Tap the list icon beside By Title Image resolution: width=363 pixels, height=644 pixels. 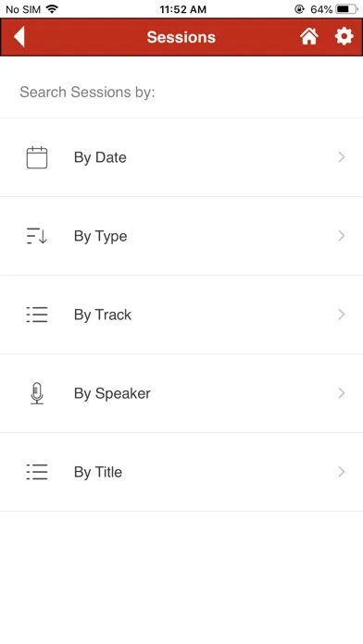(x=37, y=472)
